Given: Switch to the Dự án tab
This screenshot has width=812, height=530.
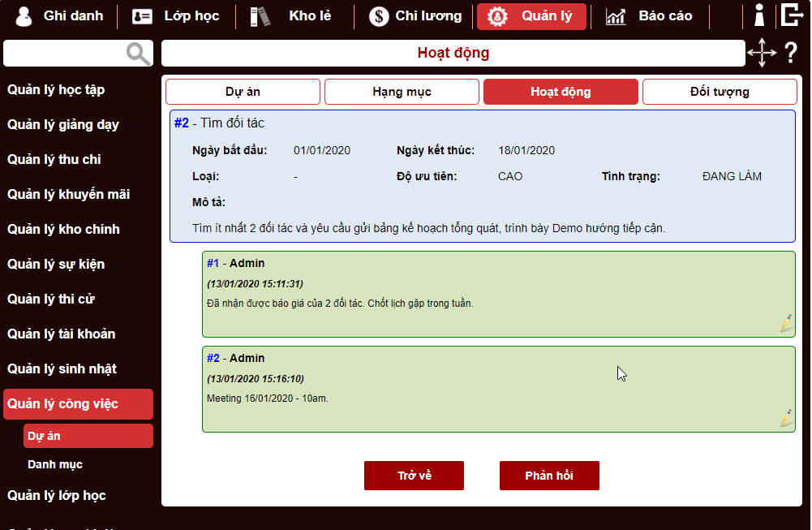Looking at the screenshot, I should 243,92.
